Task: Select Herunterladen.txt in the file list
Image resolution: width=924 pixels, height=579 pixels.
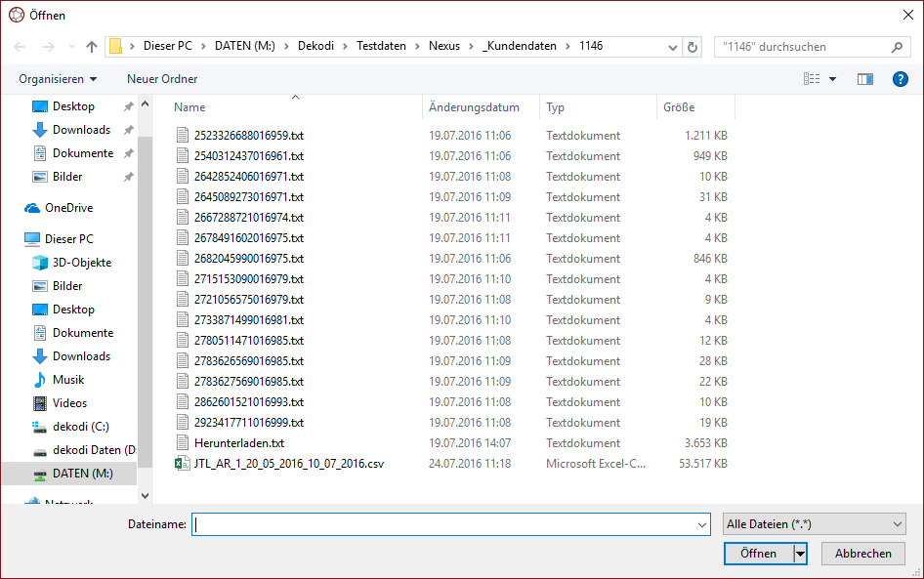Action: point(239,443)
